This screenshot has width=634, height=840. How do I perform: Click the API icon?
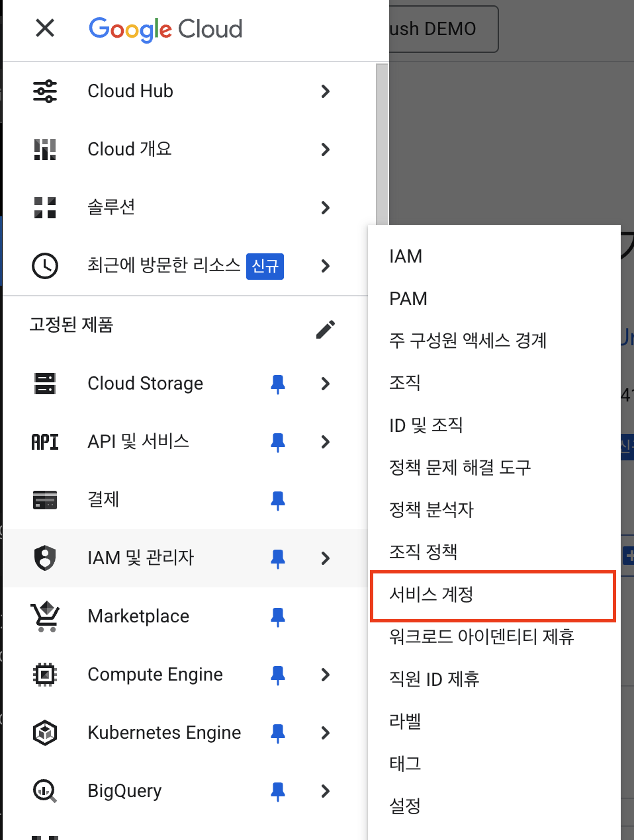[x=45, y=442]
